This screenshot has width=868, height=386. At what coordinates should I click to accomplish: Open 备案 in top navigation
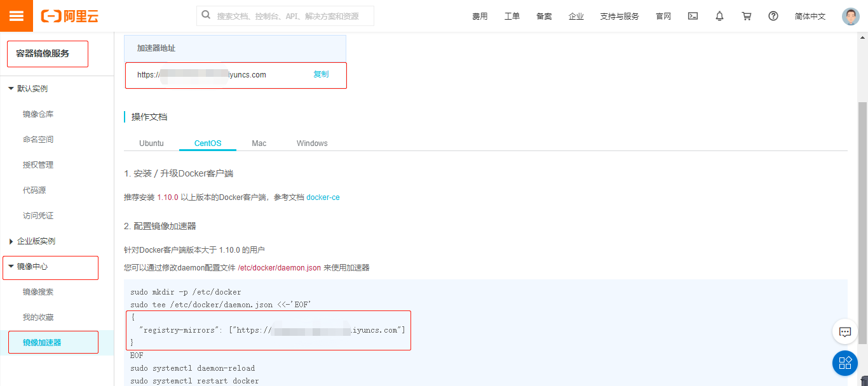(544, 17)
